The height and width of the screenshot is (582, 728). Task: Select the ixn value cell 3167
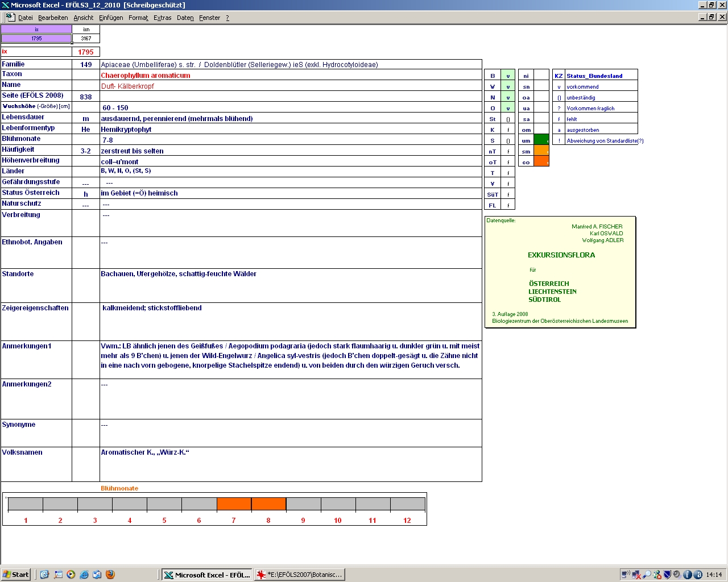click(x=86, y=39)
